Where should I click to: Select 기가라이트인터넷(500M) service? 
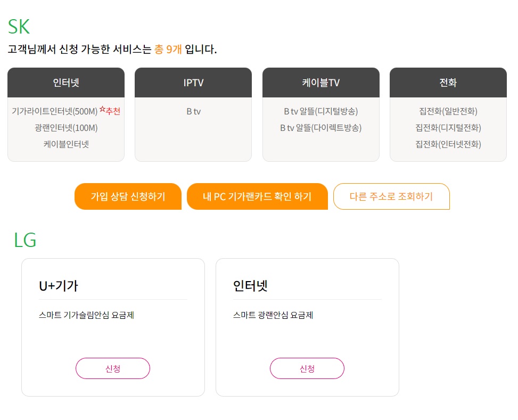(54, 111)
